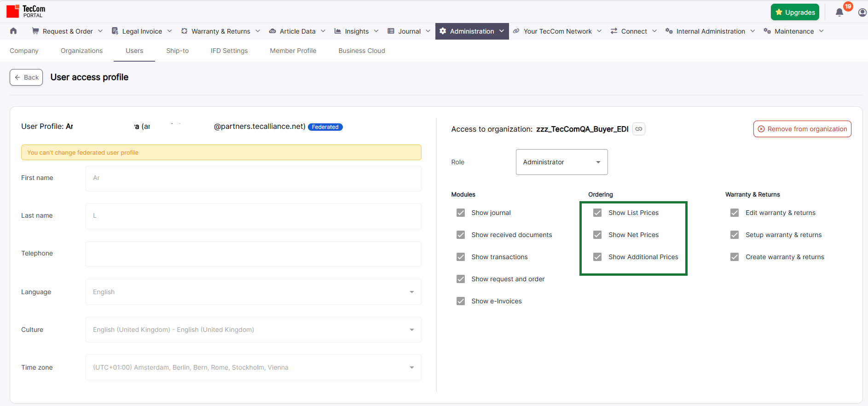Viewport: 868px width, 406px height.
Task: Expand the Article Data menu chevron
Action: [323, 31]
